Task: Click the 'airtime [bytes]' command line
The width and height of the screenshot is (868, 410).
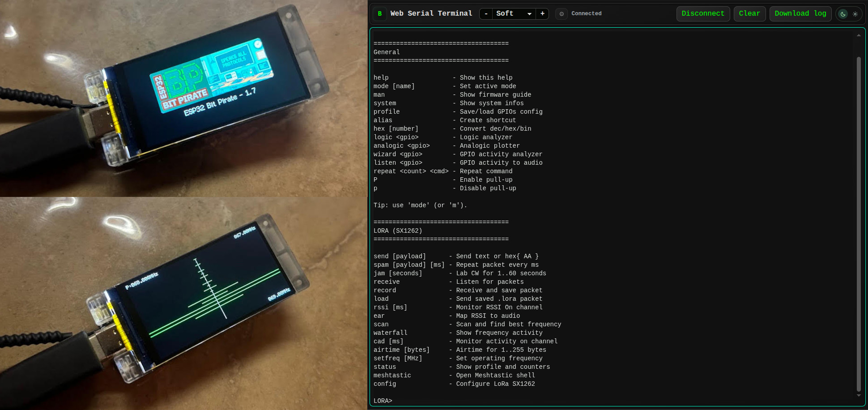Action: 460,350
